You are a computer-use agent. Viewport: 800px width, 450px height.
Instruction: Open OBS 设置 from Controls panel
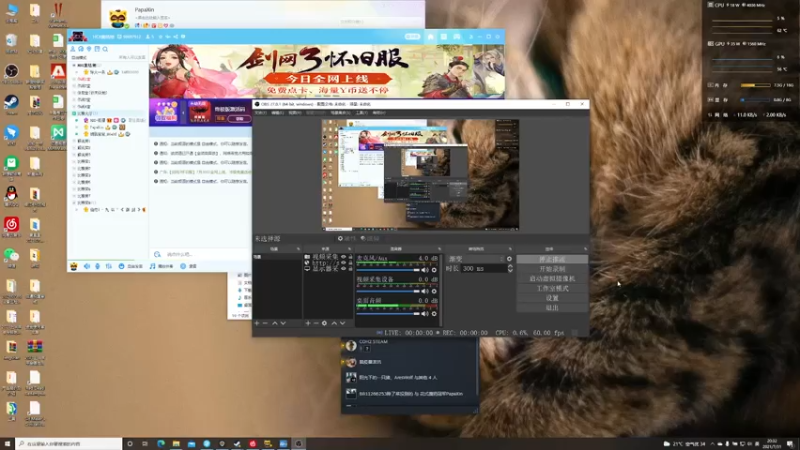point(552,298)
